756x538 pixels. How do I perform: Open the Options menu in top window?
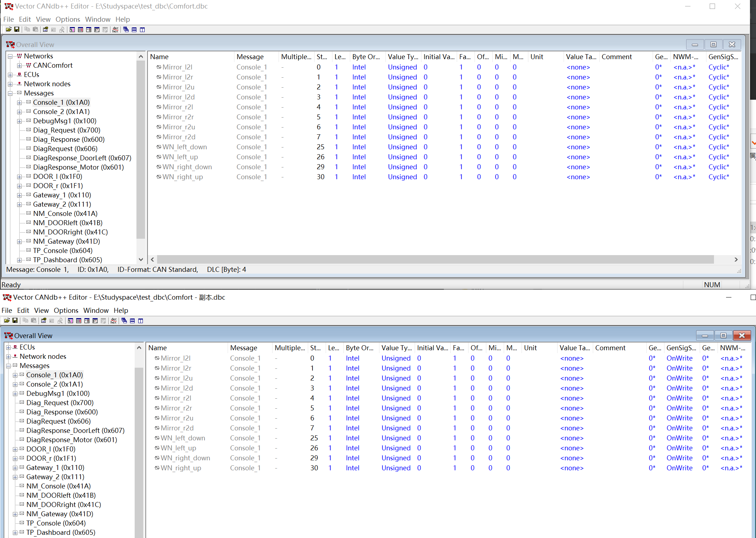[x=67, y=19]
